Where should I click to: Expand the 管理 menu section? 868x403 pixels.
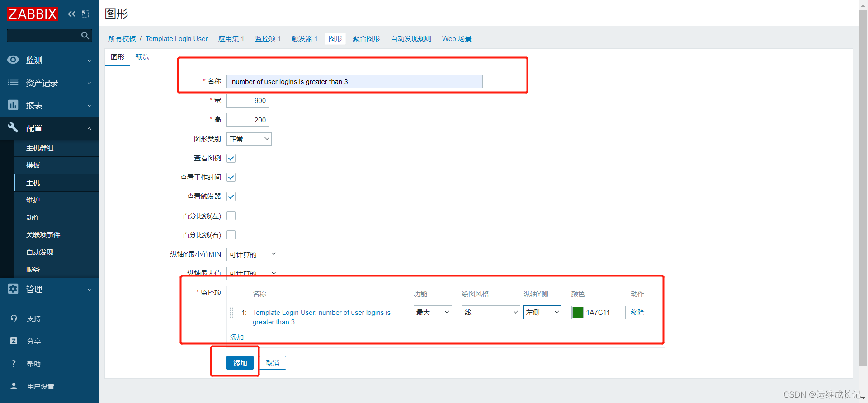click(x=49, y=289)
